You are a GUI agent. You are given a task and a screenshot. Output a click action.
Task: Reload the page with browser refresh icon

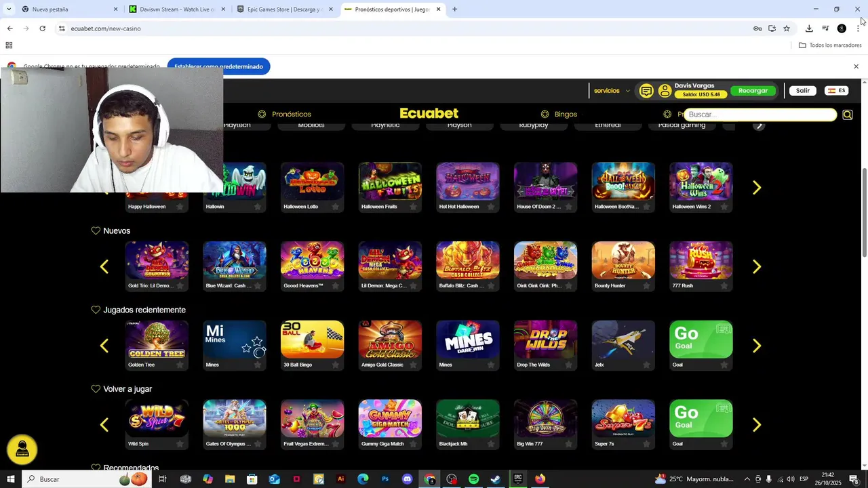coord(42,28)
